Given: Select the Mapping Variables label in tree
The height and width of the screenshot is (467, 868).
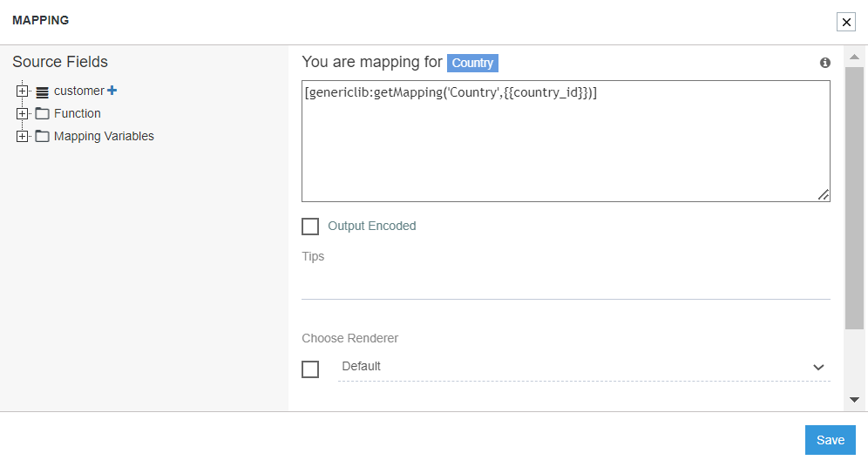Looking at the screenshot, I should click(x=104, y=136).
